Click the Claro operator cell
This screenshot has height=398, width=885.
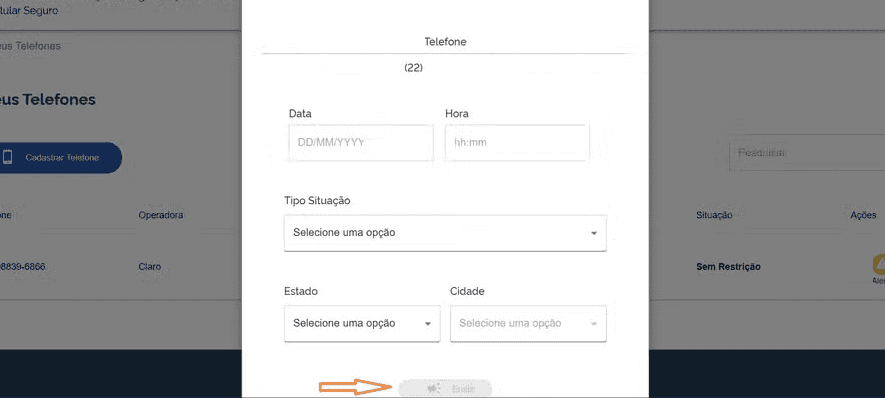(150, 266)
